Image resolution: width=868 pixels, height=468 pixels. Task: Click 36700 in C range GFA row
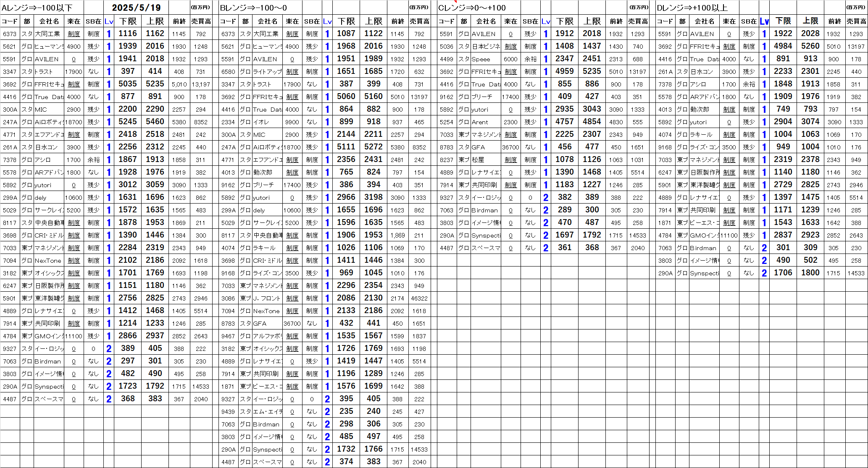point(511,147)
